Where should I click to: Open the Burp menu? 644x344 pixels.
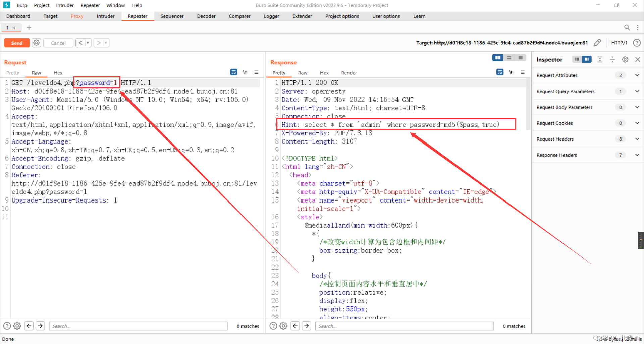(22, 5)
